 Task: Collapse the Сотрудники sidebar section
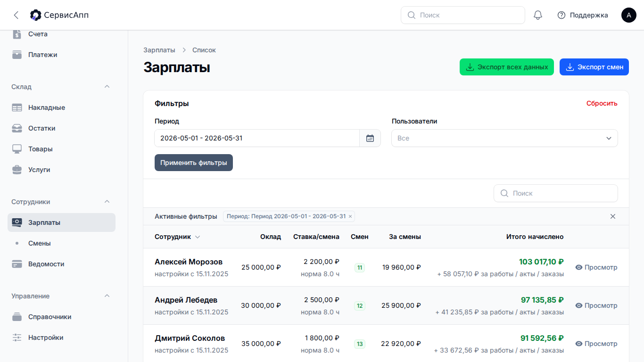pos(107,202)
